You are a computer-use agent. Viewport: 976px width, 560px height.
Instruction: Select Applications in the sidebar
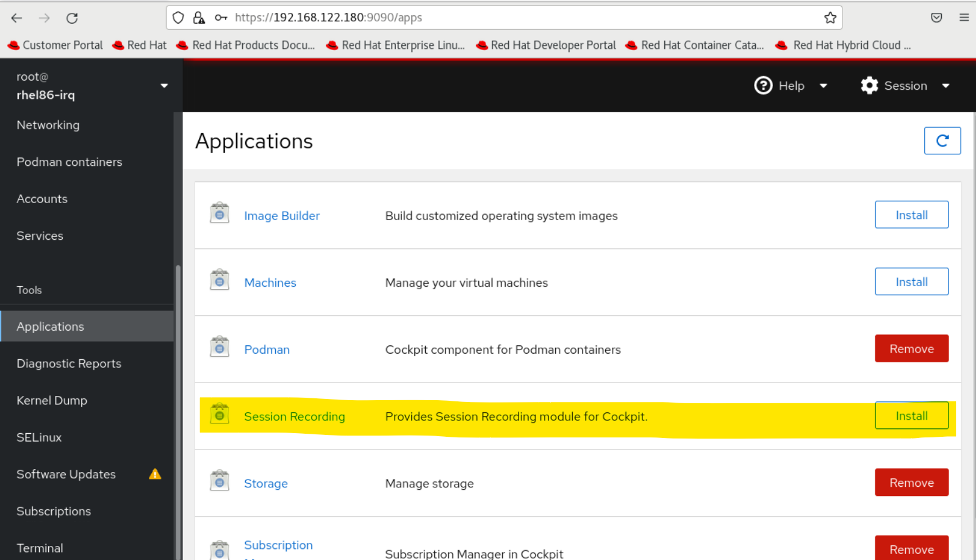[87, 326]
